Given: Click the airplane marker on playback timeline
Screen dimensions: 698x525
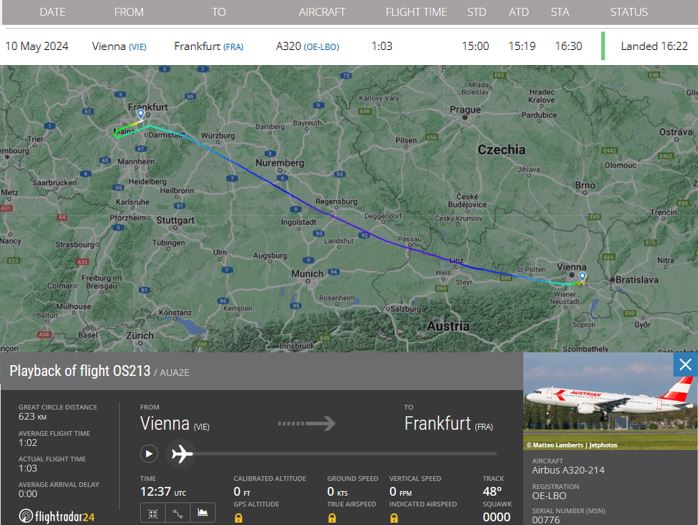Looking at the screenshot, I should (x=182, y=454).
